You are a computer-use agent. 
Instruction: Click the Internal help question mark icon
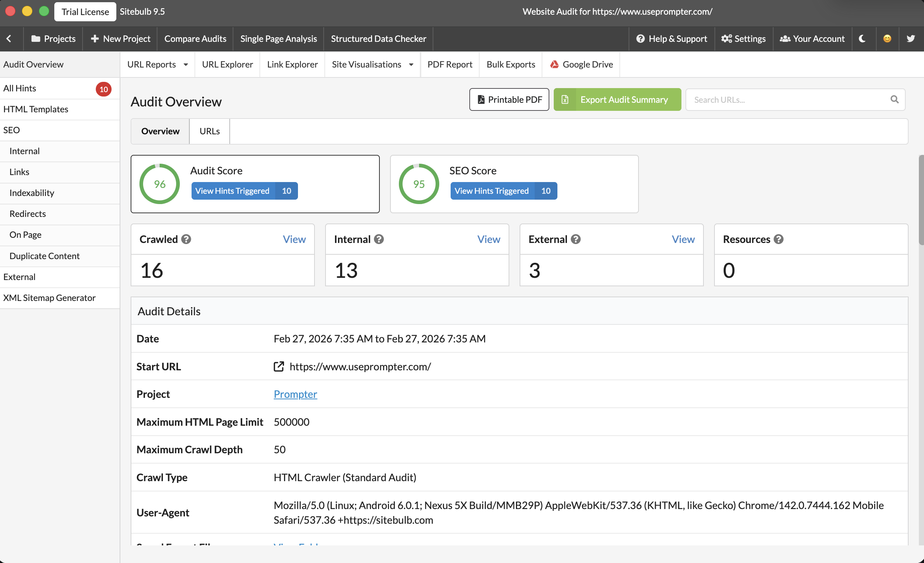(379, 239)
